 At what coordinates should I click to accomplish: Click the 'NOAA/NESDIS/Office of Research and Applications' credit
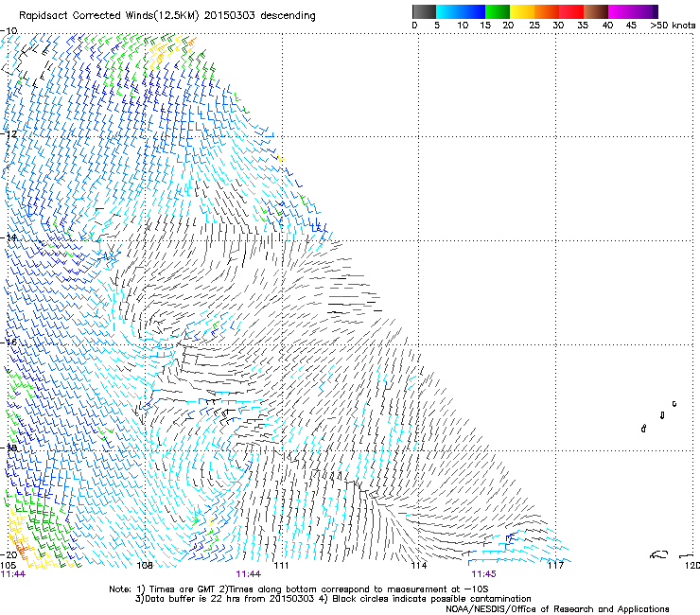click(x=557, y=609)
